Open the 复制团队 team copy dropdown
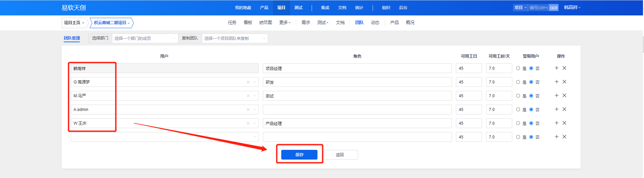The image size is (644, 178). click(234, 39)
